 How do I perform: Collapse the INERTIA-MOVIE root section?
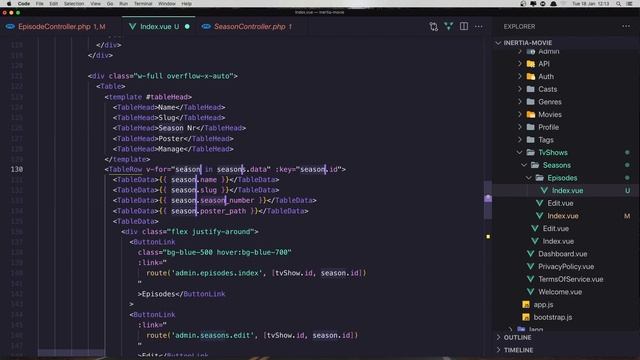[498, 42]
